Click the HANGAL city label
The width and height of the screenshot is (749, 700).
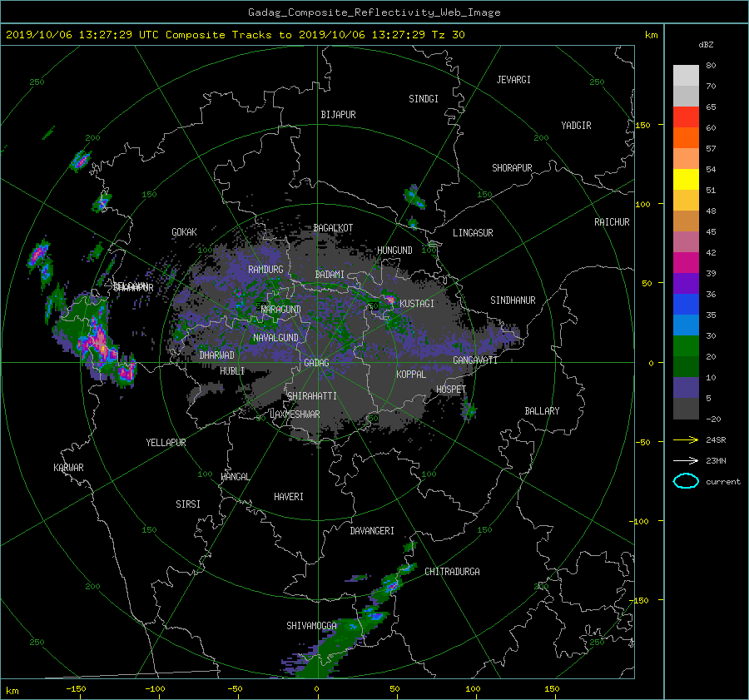pos(236,477)
